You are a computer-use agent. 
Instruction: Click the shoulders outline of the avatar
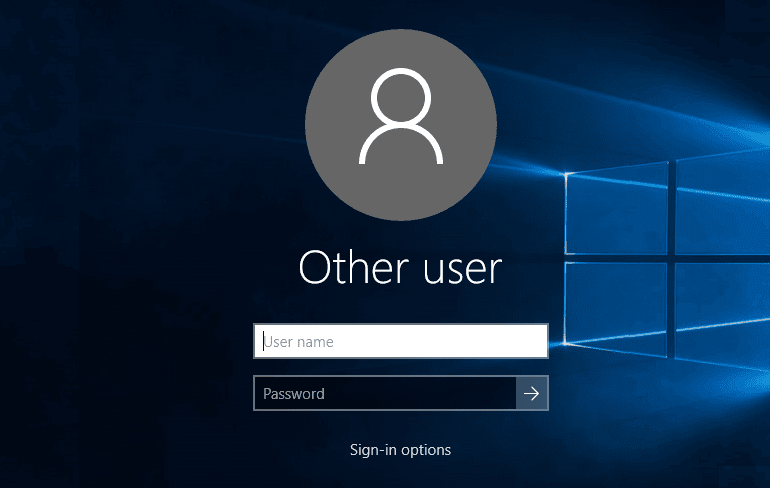[x=401, y=143]
